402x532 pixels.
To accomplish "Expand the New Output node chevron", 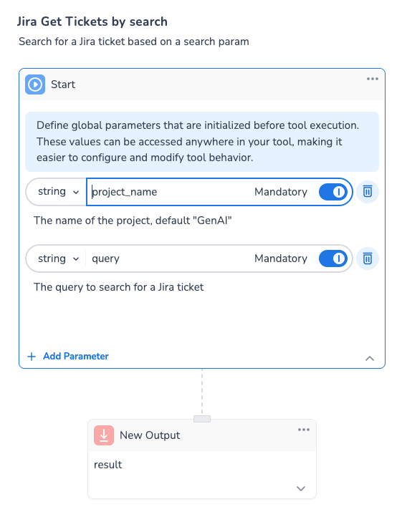I will (x=301, y=488).
